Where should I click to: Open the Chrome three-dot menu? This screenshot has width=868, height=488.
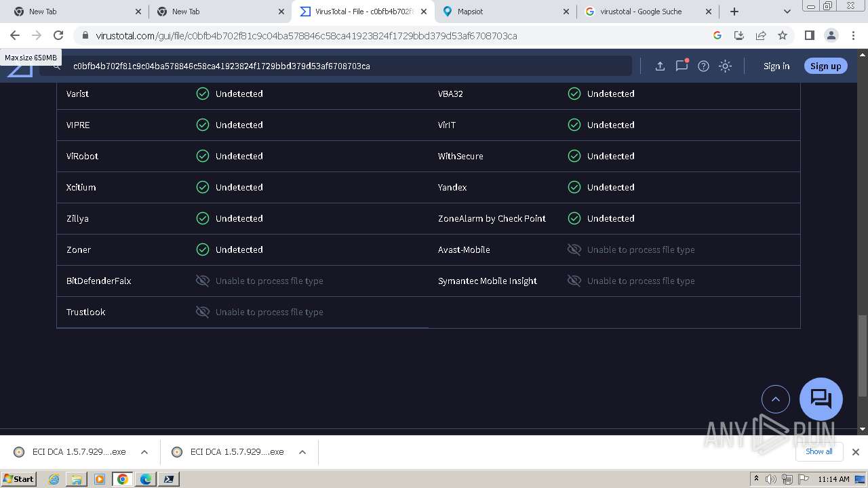tap(852, 35)
